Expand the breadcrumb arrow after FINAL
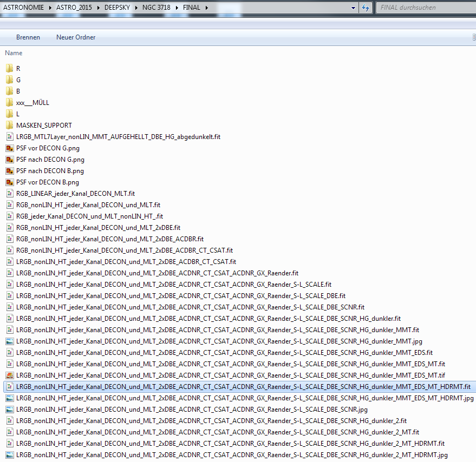Viewport: 476px width, 462px height. point(207,8)
